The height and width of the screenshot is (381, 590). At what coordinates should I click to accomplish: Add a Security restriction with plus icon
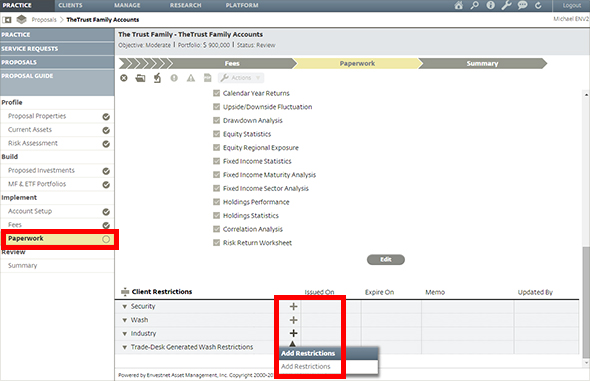(x=293, y=307)
